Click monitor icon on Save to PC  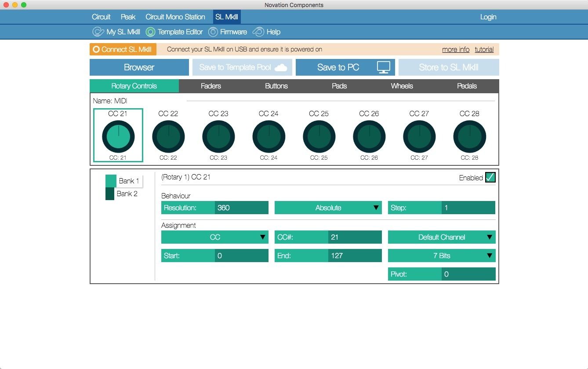click(383, 67)
